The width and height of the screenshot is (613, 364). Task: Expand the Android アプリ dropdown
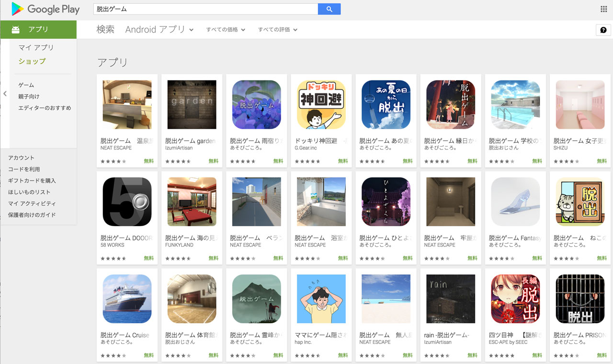[159, 30]
